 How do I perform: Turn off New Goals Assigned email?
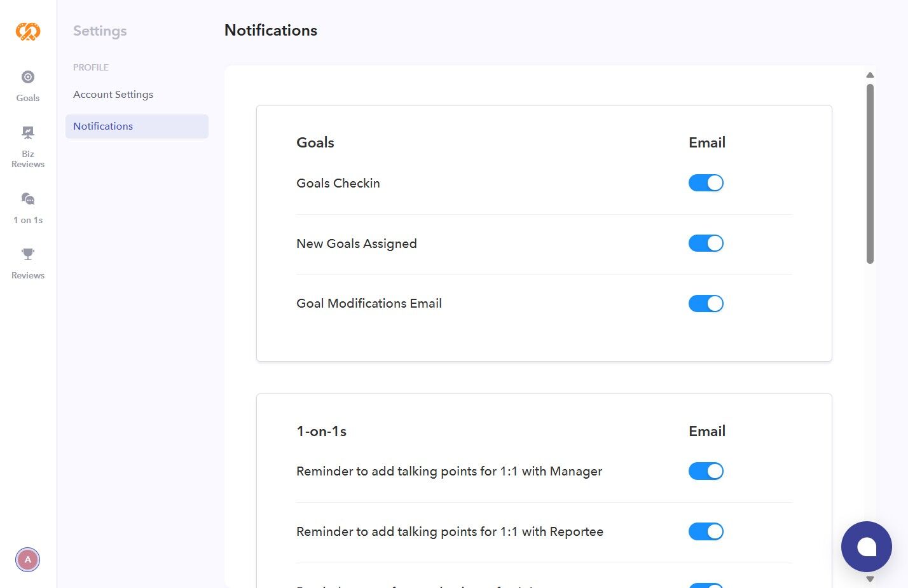(706, 243)
